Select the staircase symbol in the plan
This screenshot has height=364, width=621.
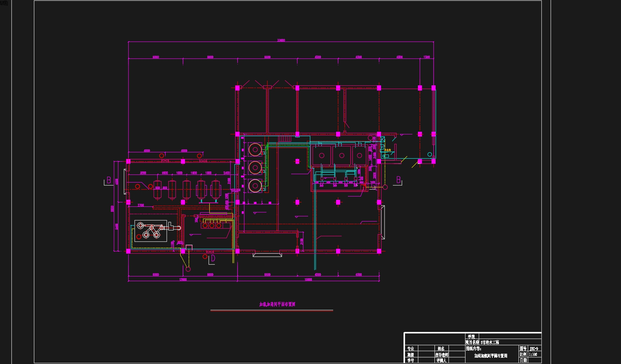pos(285,139)
